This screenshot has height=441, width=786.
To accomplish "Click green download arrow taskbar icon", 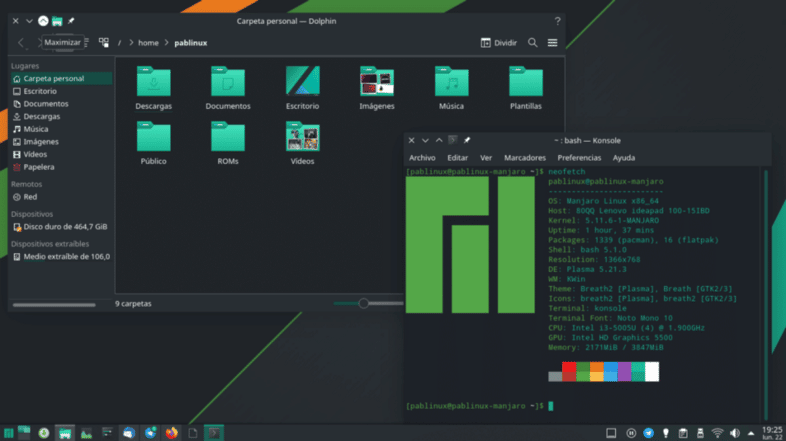I will point(44,433).
